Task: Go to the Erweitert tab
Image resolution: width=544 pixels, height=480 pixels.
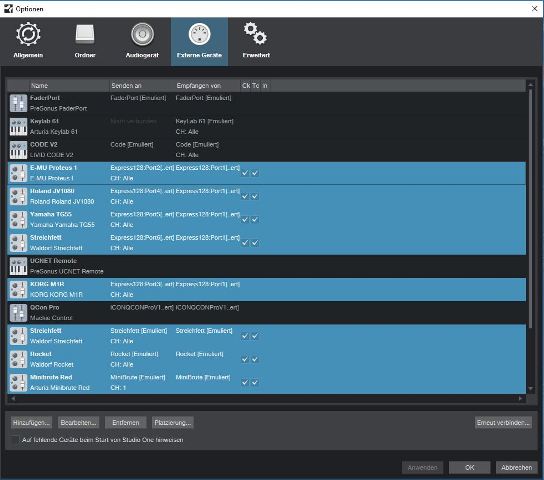Action: (x=256, y=41)
